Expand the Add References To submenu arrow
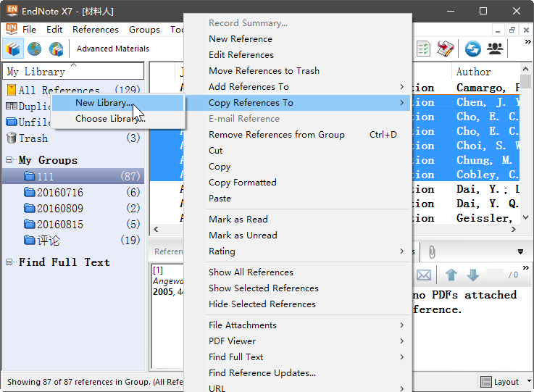The image size is (534, 392). (402, 86)
